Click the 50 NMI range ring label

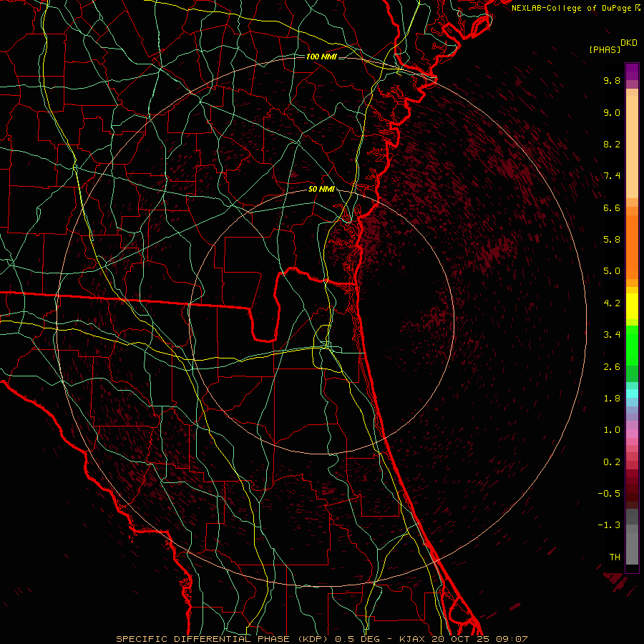pos(321,190)
